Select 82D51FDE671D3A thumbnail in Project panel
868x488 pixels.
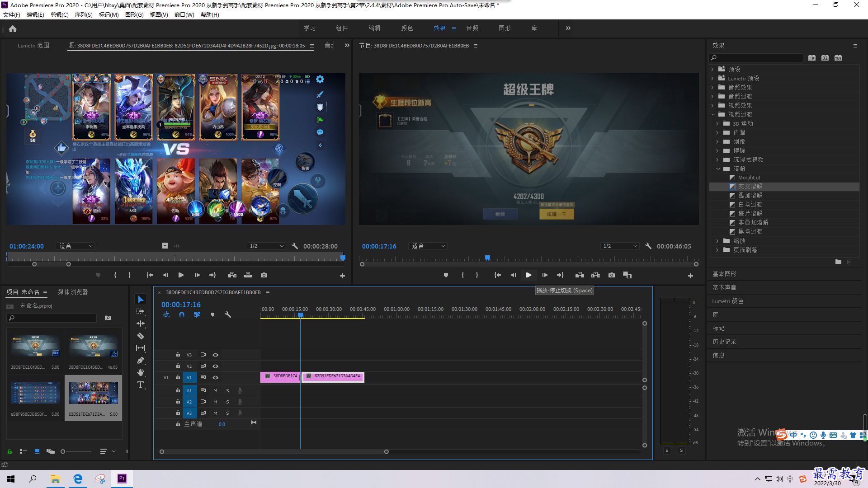[x=93, y=394]
